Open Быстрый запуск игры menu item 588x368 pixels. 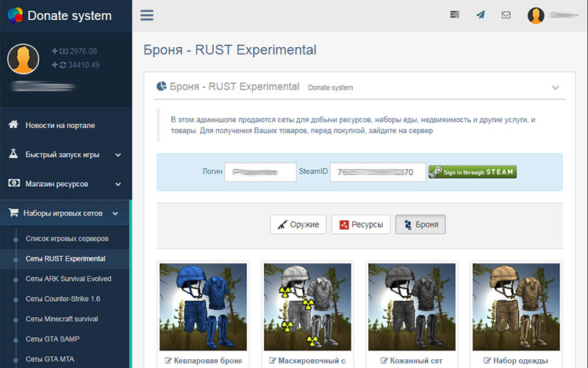click(66, 155)
